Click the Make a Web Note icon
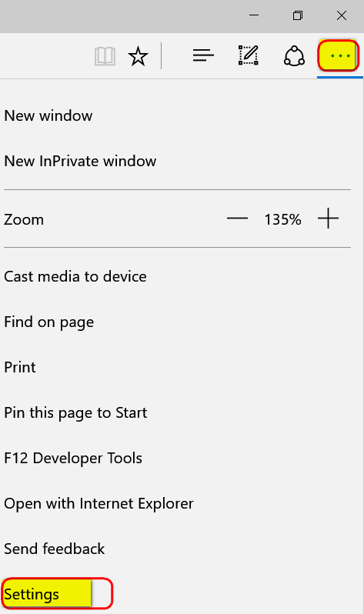364x614 pixels. (x=249, y=55)
